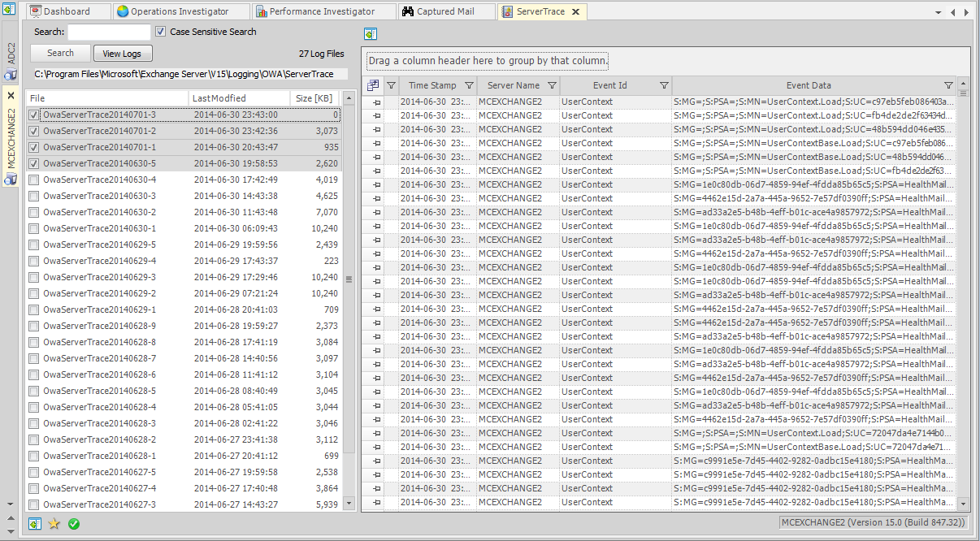The width and height of the screenshot is (980, 541).
Task: Click the Captured Mail binoculars icon
Action: pyautogui.click(x=408, y=11)
